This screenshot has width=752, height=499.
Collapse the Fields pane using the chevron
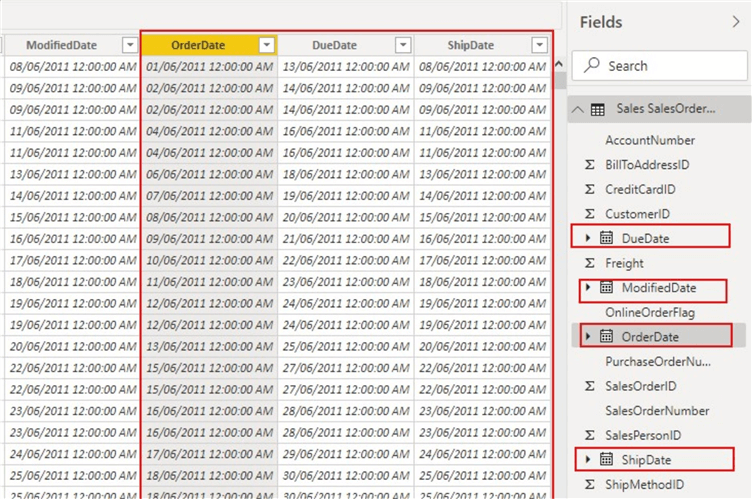click(736, 22)
